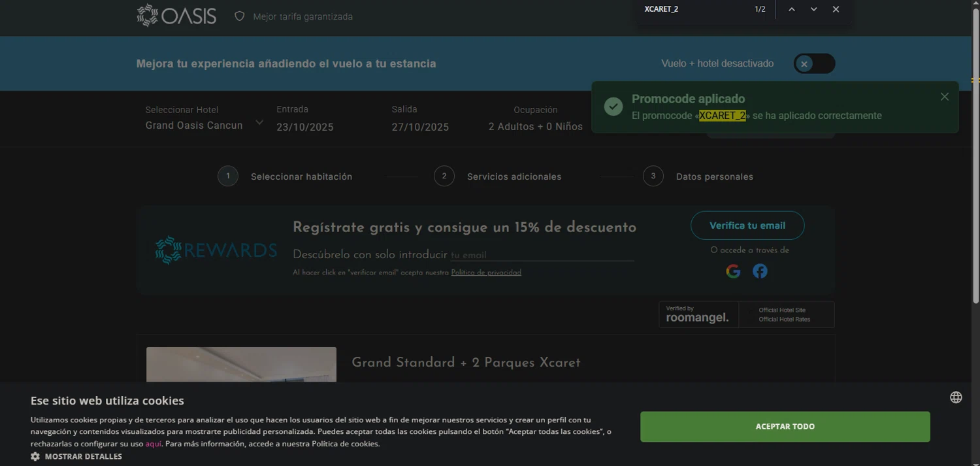Click the Entrada date 23/10/2025

pyautogui.click(x=305, y=127)
